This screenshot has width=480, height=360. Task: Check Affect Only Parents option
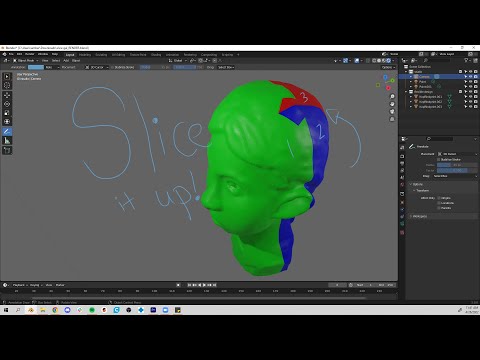coord(439,208)
